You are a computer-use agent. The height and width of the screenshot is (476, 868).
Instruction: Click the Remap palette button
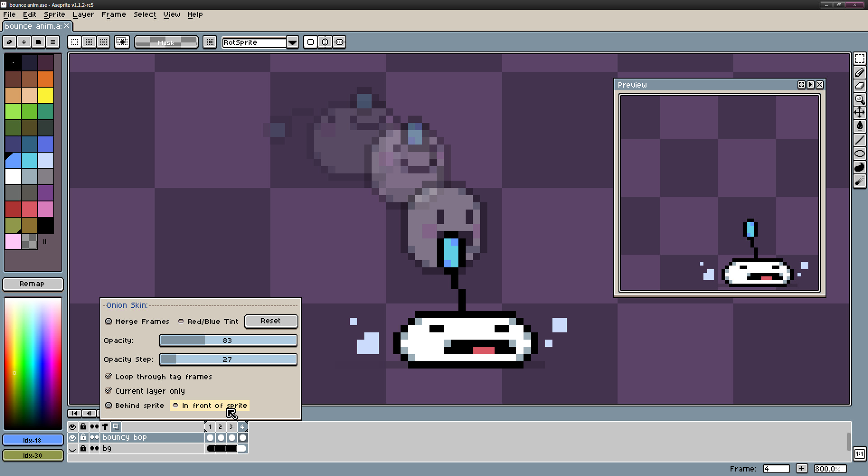pyautogui.click(x=33, y=284)
